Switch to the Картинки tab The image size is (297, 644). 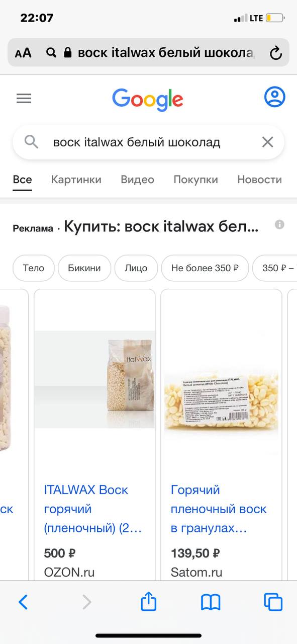point(76,180)
